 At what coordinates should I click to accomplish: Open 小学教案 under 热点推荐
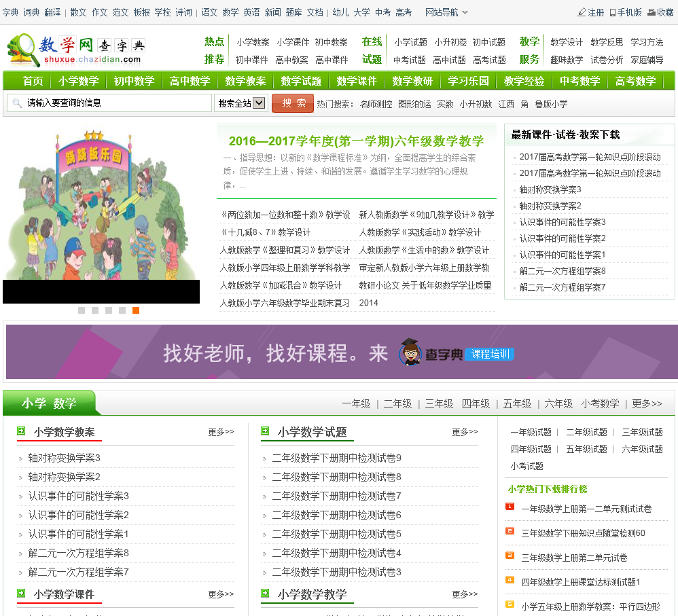click(253, 42)
